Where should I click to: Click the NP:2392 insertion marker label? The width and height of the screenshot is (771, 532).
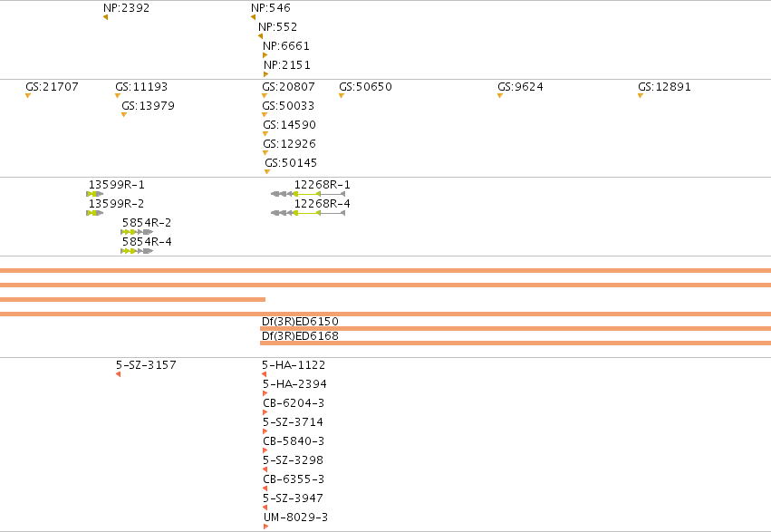point(126,8)
